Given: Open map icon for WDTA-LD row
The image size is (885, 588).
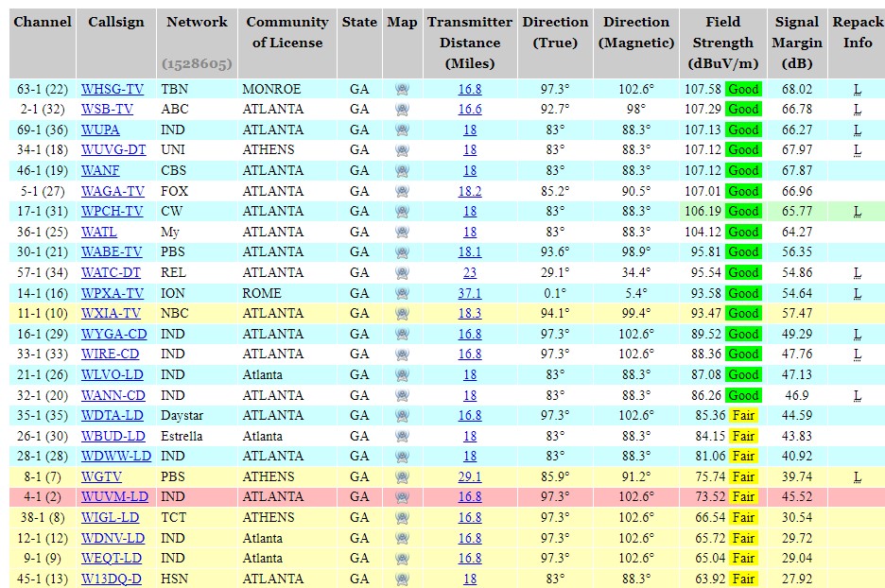Looking at the screenshot, I should coord(402,416).
